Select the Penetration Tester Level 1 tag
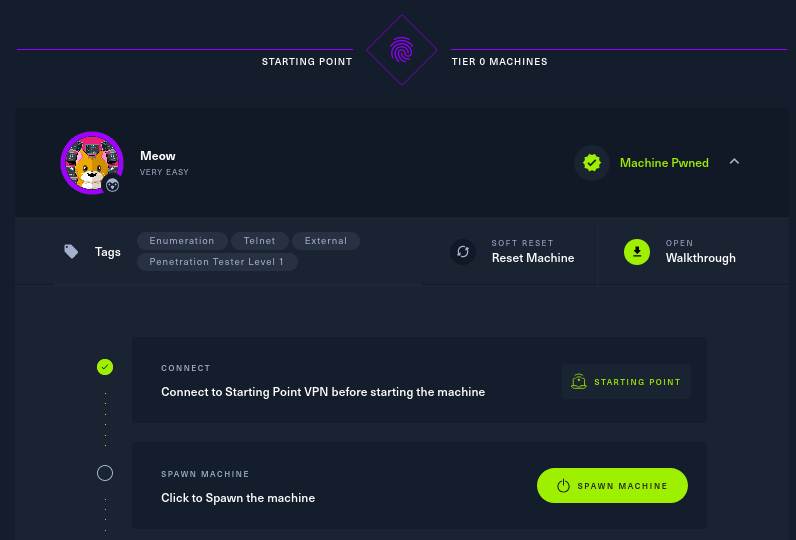Image resolution: width=796 pixels, height=540 pixels. pyautogui.click(x=217, y=262)
